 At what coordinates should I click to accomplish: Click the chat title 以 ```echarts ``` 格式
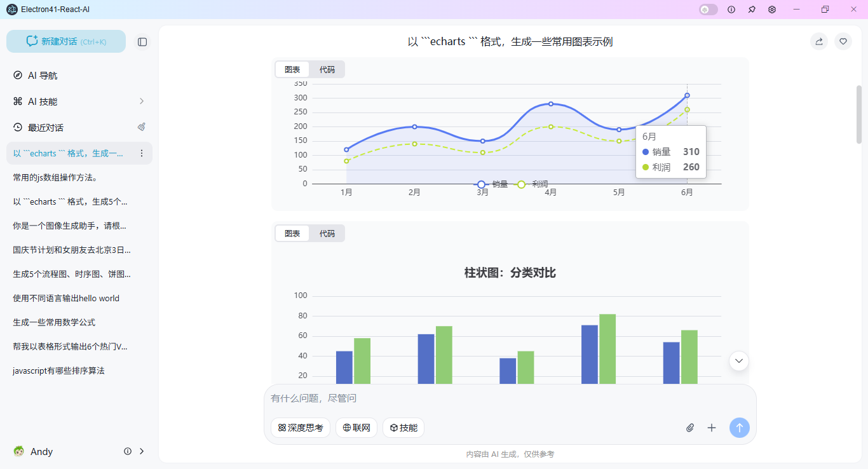510,41
